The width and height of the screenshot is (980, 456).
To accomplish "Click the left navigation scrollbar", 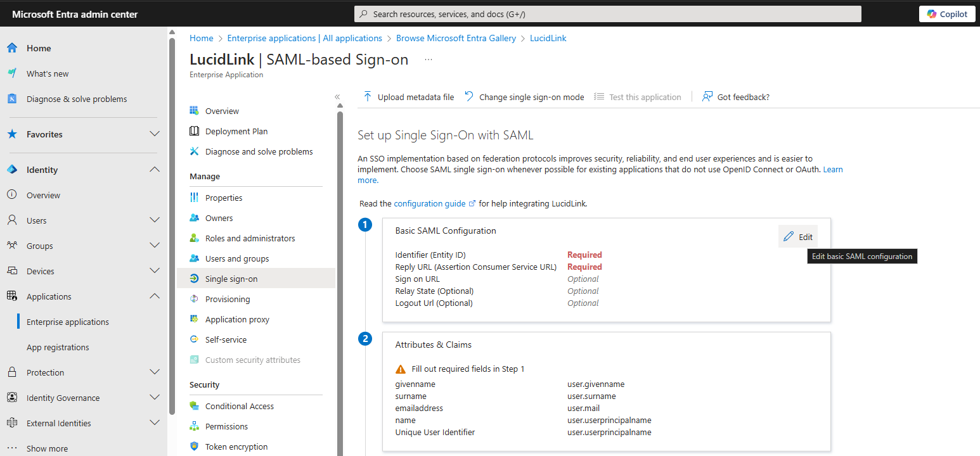I will [172, 226].
